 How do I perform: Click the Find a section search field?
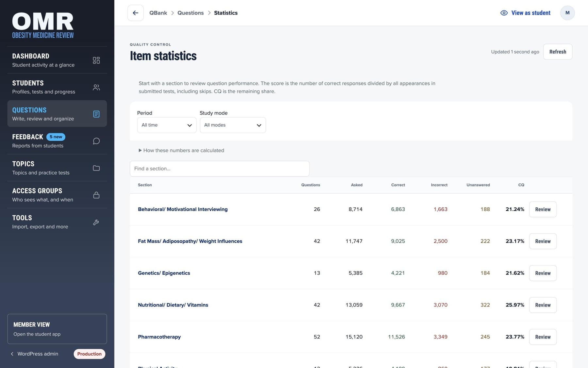point(220,168)
